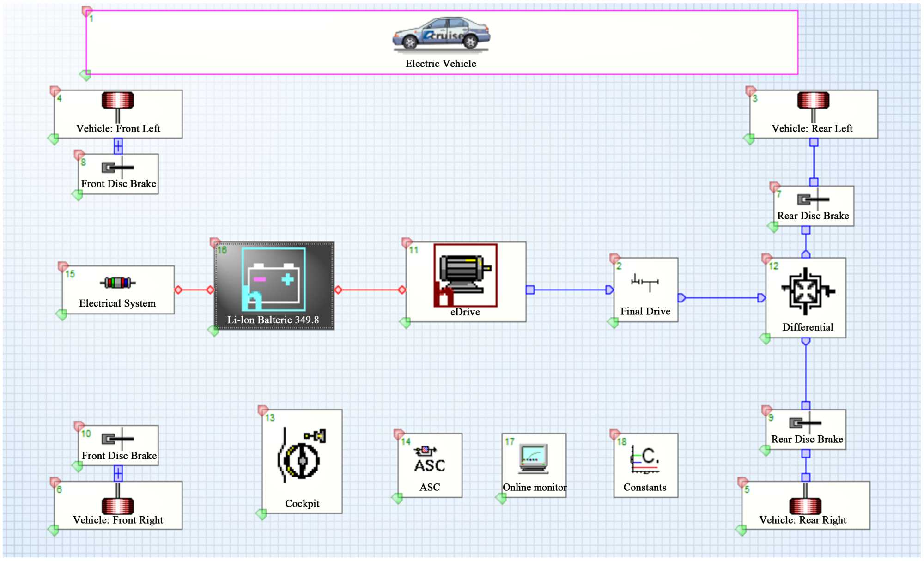Screen dimensions: 924x561
Task: Click the red flag marker on Cockpit block
Action: point(263,410)
